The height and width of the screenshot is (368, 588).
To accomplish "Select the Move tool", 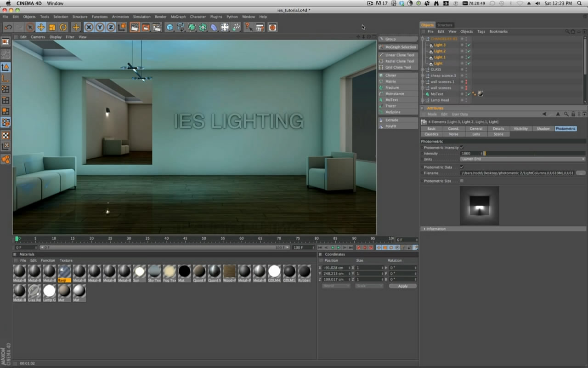I will pos(41,27).
